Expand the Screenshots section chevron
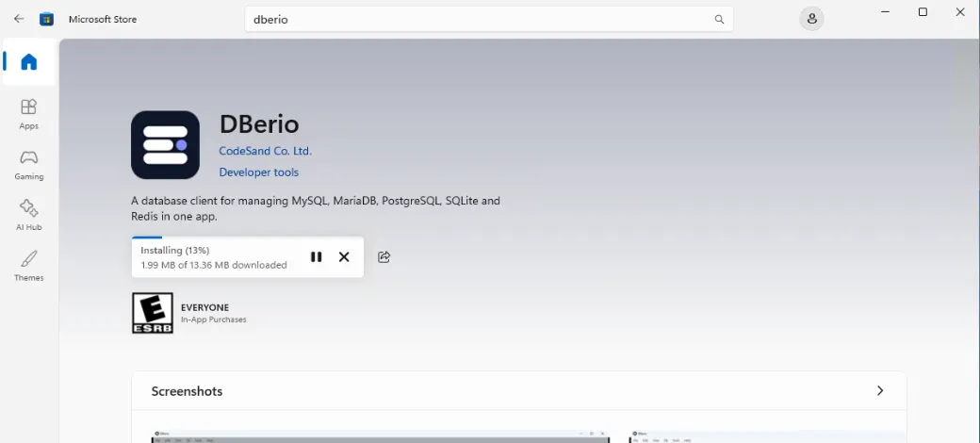 coord(880,390)
